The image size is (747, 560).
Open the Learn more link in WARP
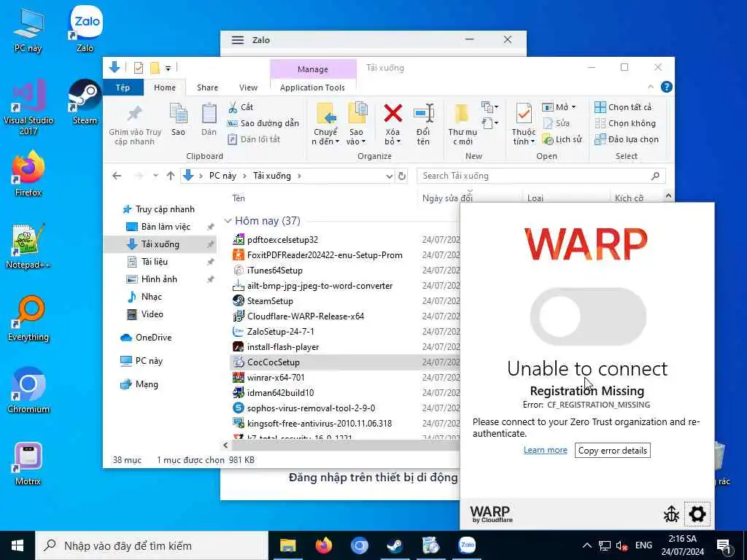coord(545,450)
